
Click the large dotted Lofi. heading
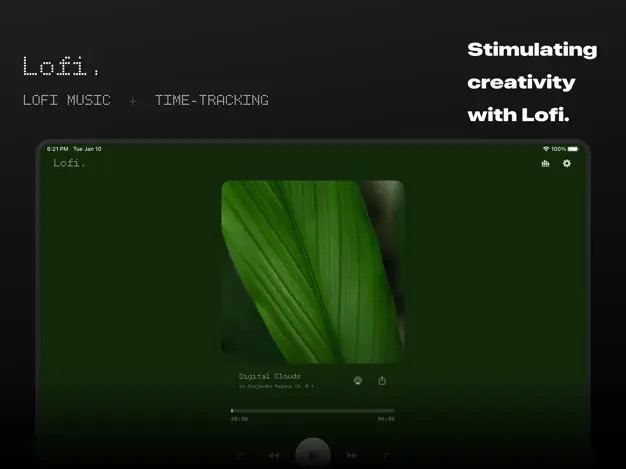(61, 66)
